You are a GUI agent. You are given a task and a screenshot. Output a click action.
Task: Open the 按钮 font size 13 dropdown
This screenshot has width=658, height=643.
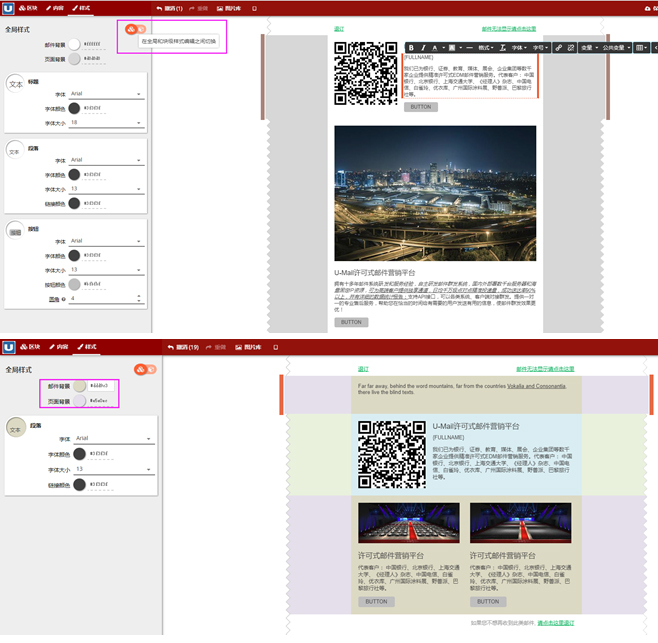(107, 270)
